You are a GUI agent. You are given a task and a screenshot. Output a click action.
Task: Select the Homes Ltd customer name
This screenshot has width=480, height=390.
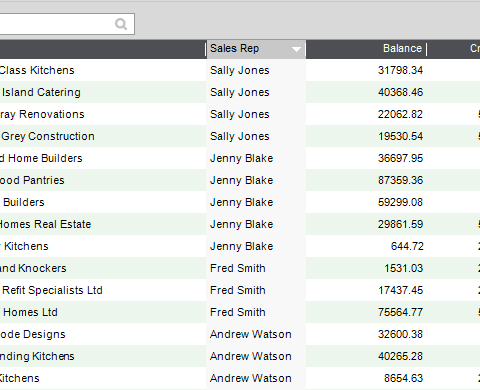coord(30,312)
